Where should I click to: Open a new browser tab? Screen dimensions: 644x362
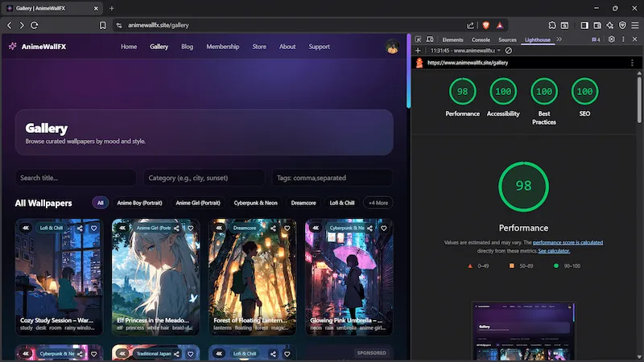(x=112, y=8)
